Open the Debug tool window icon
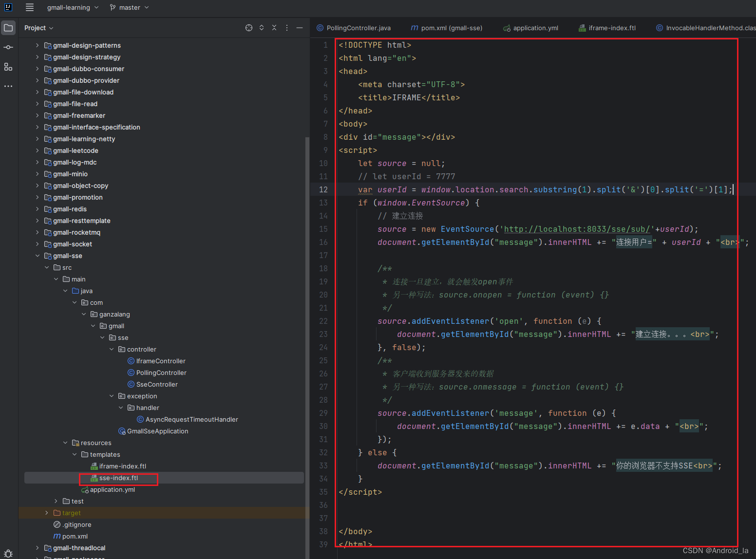 tap(8, 553)
